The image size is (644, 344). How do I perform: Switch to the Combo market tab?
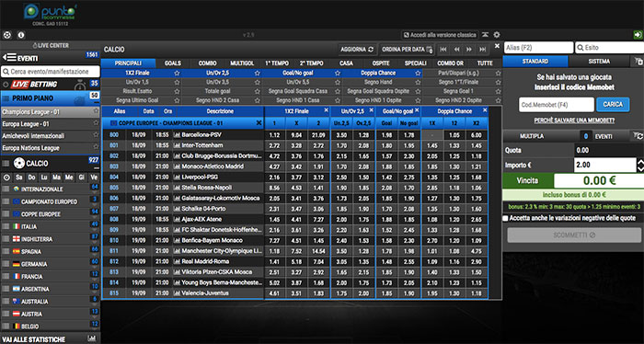pyautogui.click(x=207, y=63)
